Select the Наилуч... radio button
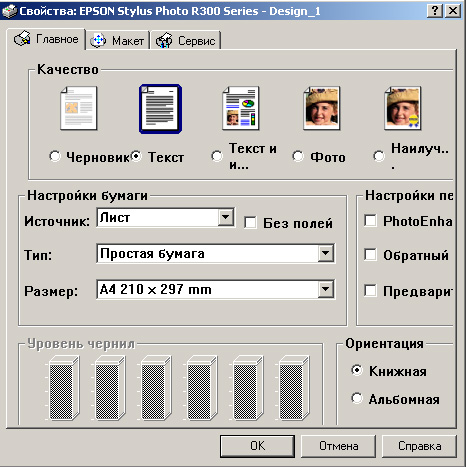The image size is (466, 467). click(379, 156)
